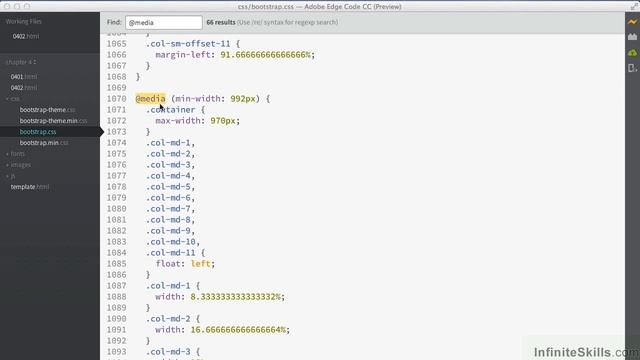640x360 pixels.
Task: Expand the images folder
Action: click(x=18, y=165)
